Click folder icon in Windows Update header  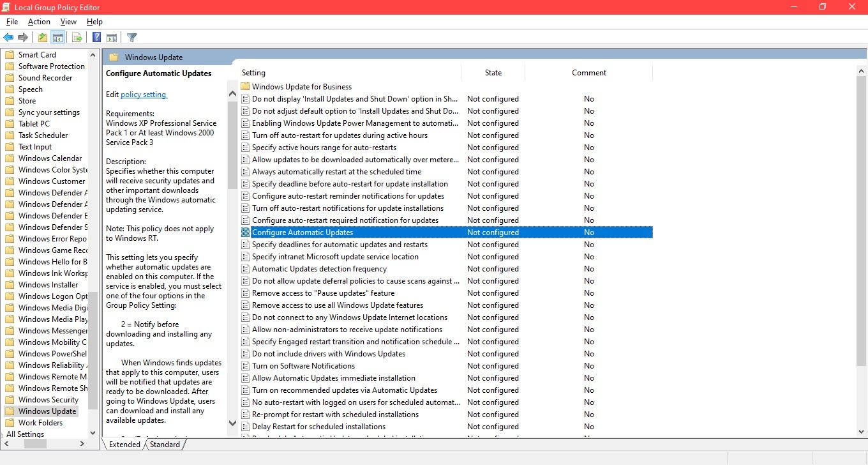click(x=114, y=57)
